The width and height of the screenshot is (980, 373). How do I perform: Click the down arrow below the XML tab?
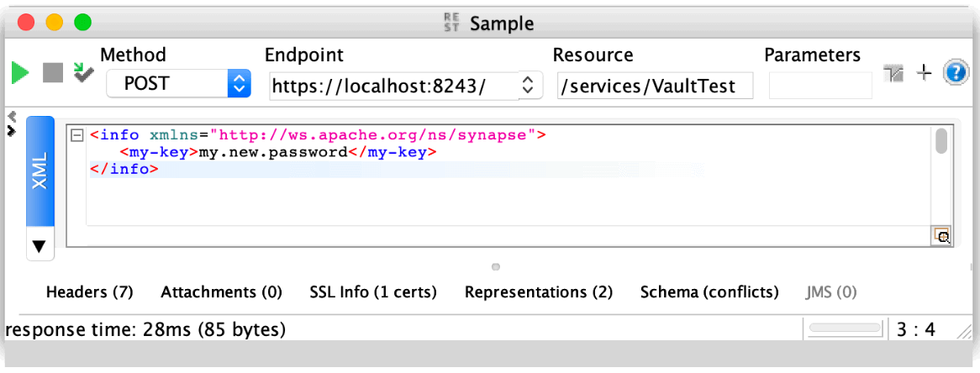pos(40,246)
